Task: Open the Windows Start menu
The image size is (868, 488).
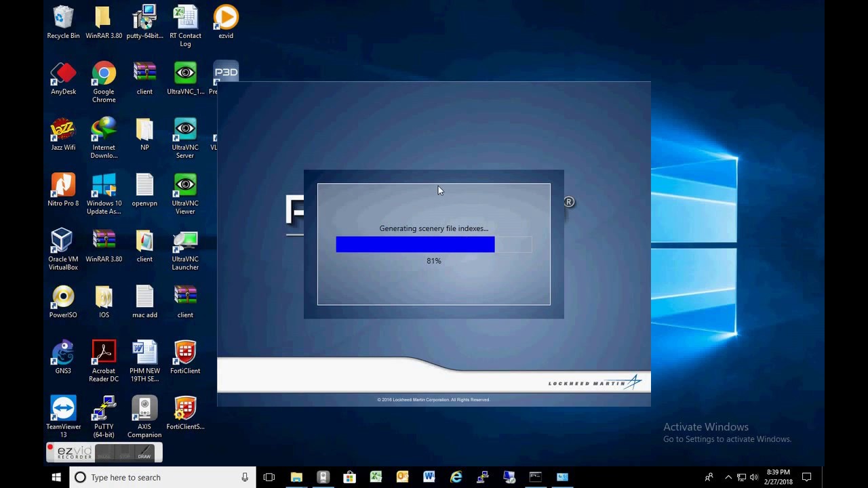Action: tap(56, 477)
